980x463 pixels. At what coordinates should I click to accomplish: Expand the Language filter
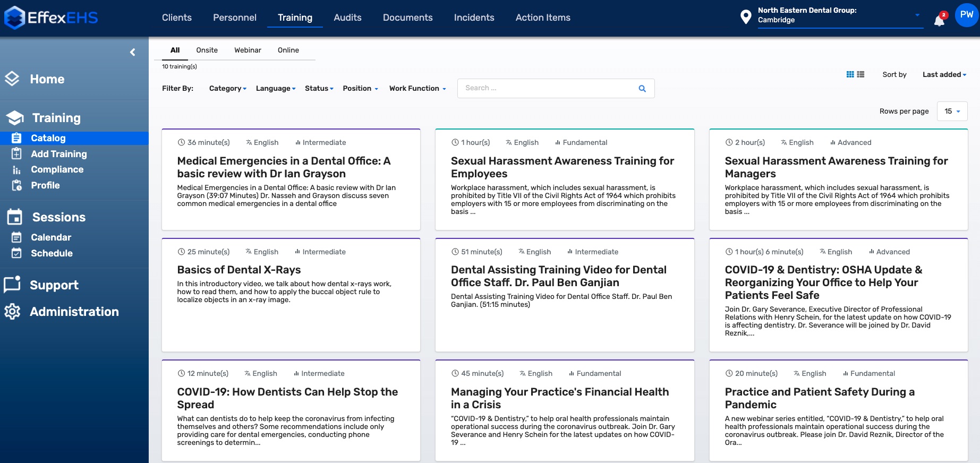tap(276, 89)
